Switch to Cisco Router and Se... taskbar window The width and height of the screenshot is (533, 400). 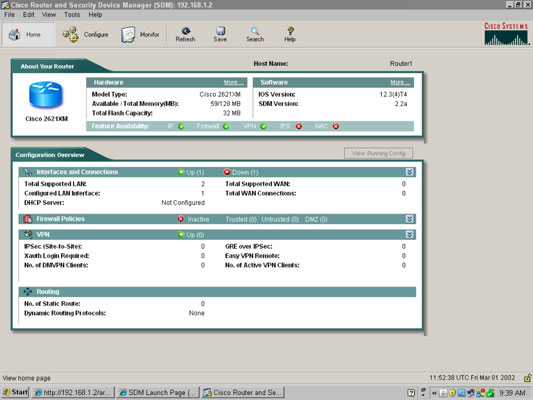[243, 392]
